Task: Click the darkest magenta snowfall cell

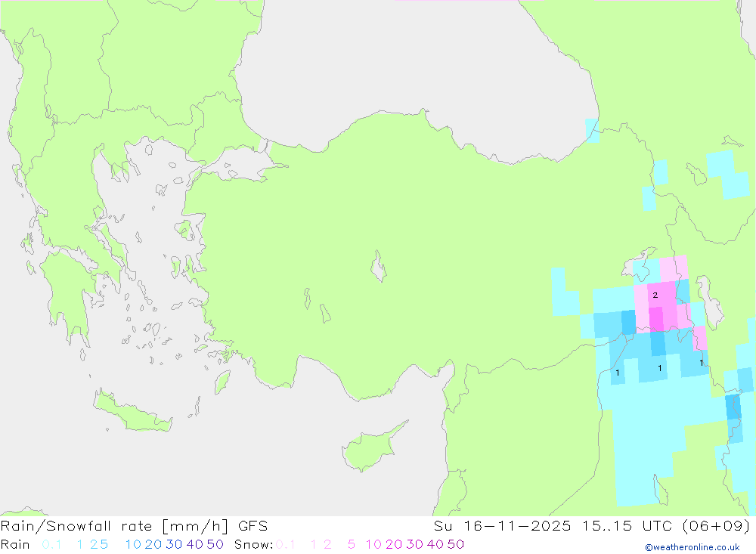Action: (656, 319)
